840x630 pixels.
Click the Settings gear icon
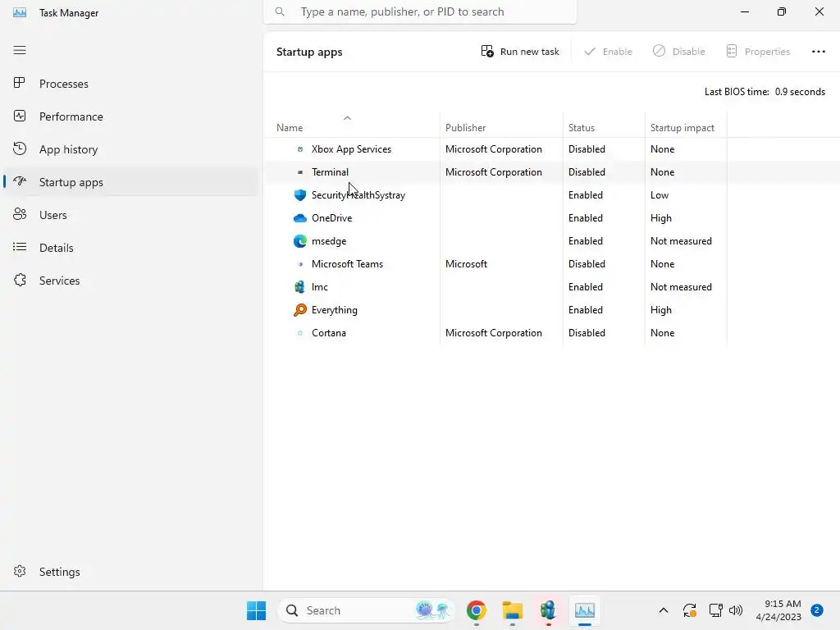[20, 571]
